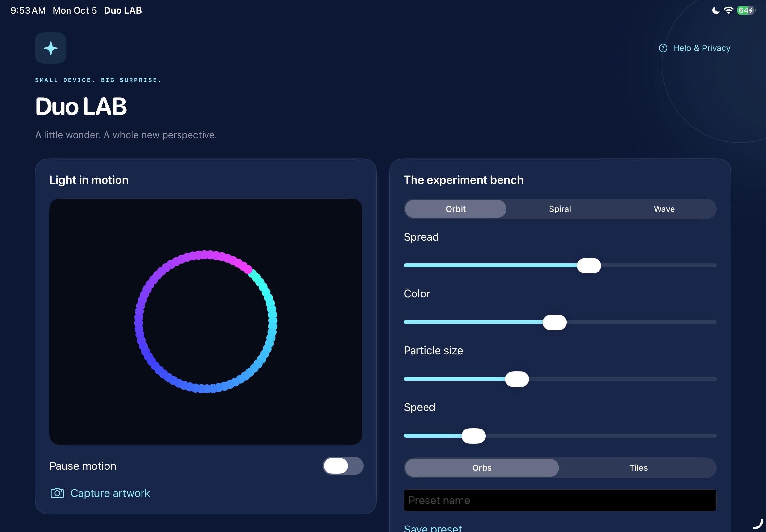
Task: Tap the Wi-Fi status icon
Action: (x=729, y=10)
